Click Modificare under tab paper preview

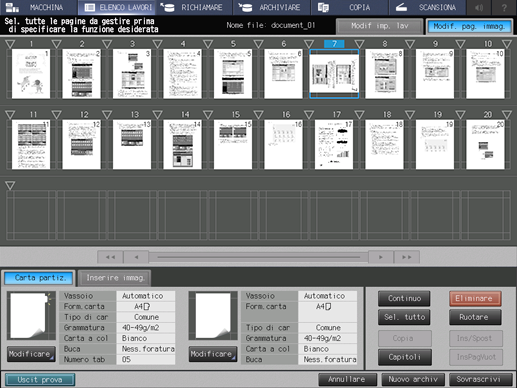coord(31,354)
